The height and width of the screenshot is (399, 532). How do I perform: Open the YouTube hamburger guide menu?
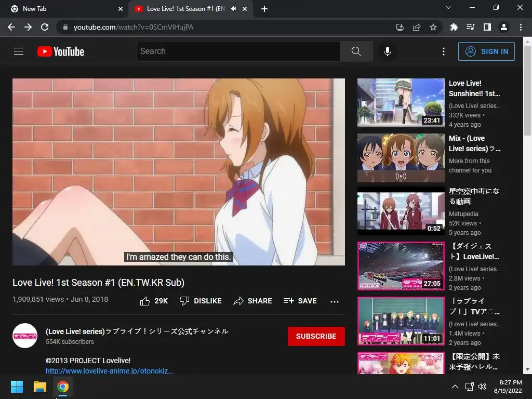coord(19,51)
